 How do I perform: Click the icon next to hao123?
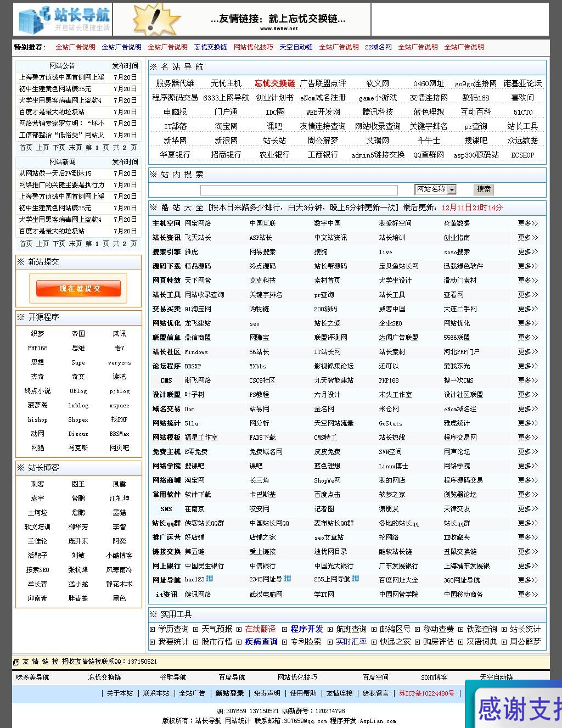click(x=210, y=578)
